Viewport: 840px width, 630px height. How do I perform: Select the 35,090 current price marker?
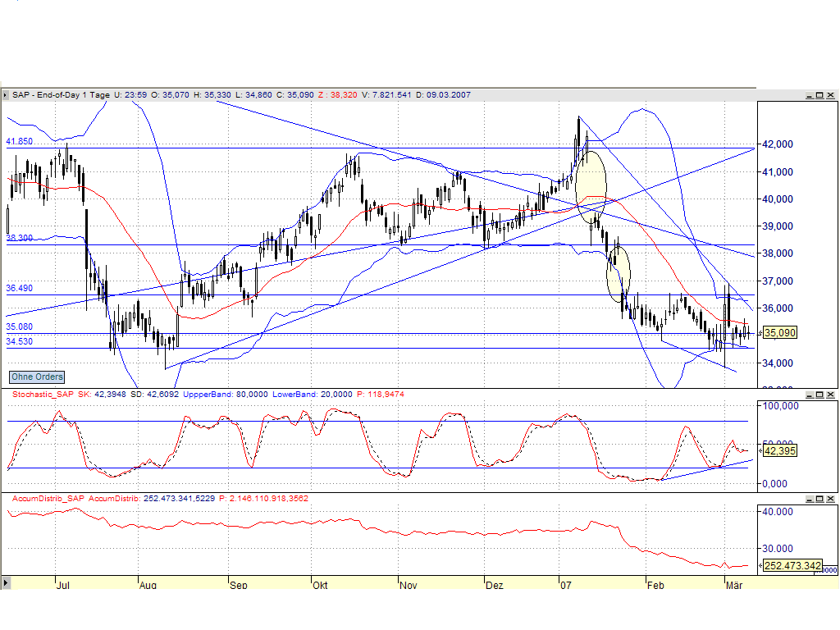[x=780, y=333]
